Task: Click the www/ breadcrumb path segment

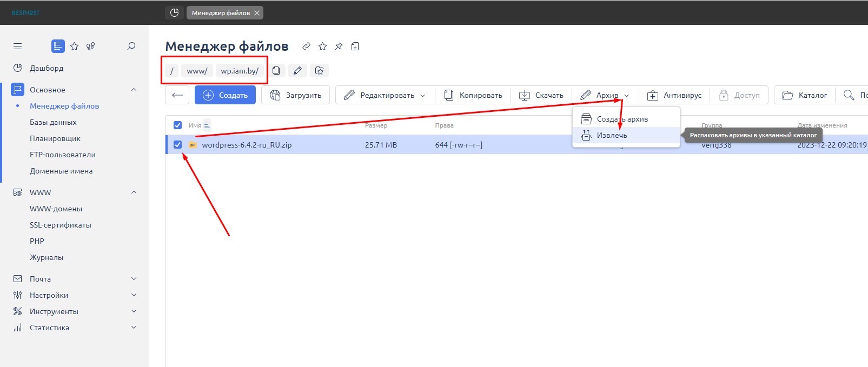Action: pos(197,71)
